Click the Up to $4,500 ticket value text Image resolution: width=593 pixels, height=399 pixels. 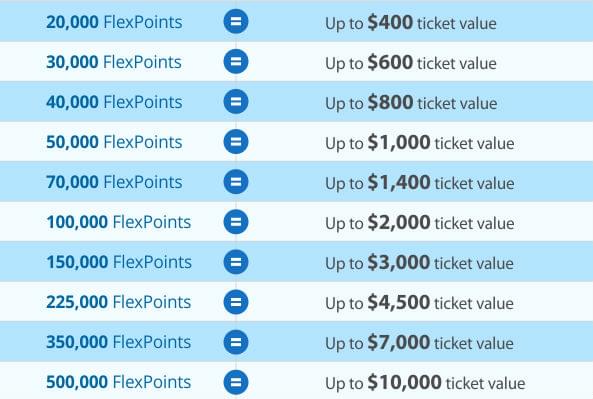(x=419, y=303)
